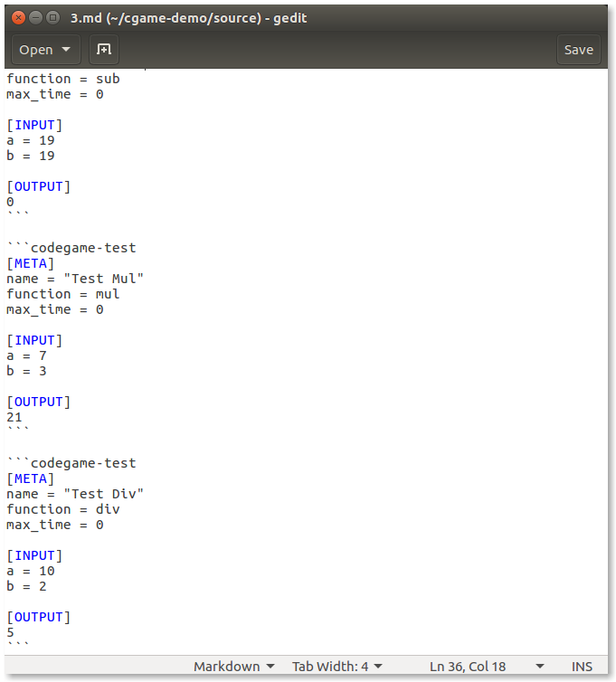The height and width of the screenshot is (682, 616).
Task: Click the line 'function = div'
Action: tap(63, 509)
